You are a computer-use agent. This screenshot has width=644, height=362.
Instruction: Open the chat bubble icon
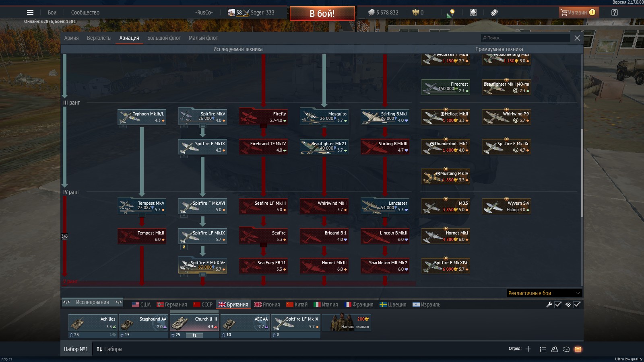566,349
